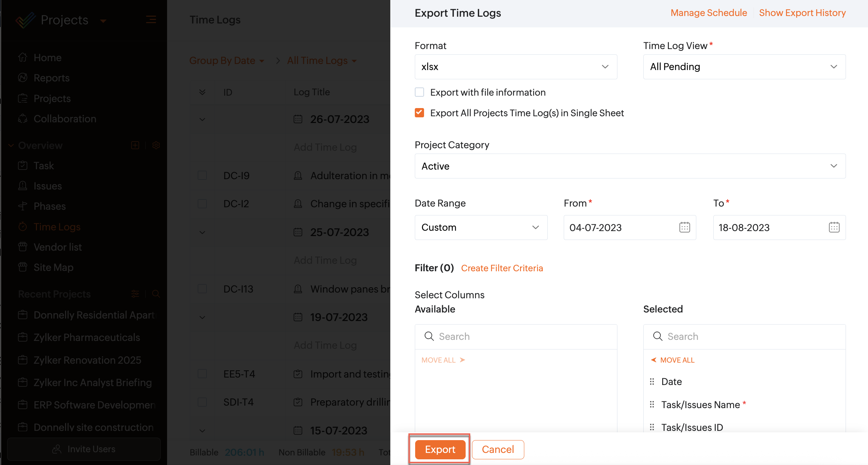Grab the drag handle next to Date
The height and width of the screenshot is (465, 868).
click(652, 381)
